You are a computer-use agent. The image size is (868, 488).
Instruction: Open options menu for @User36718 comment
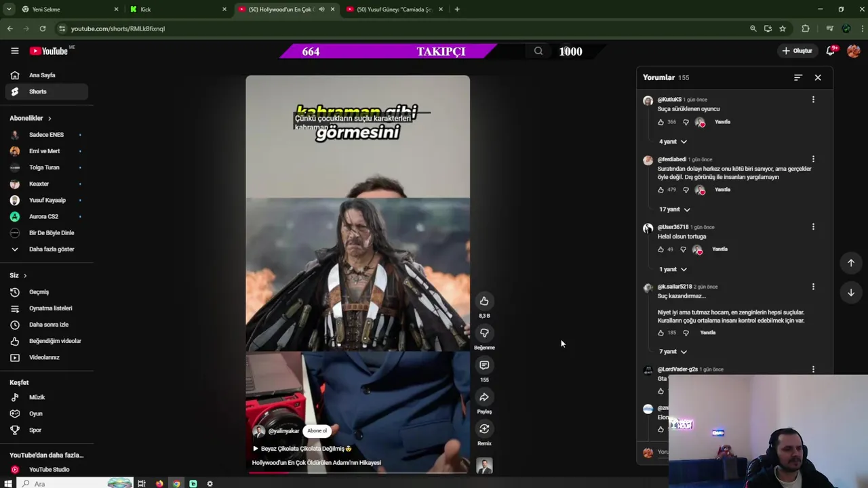813,227
